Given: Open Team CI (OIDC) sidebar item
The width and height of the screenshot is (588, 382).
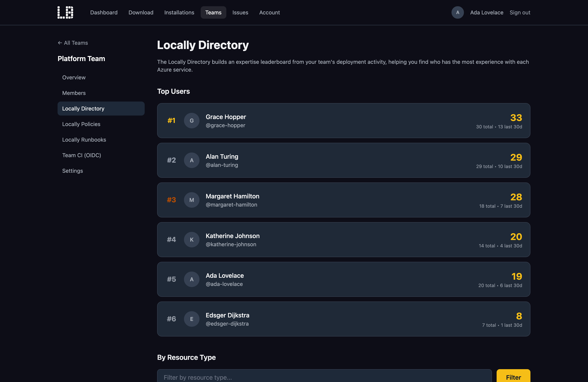Looking at the screenshot, I should coord(101,155).
